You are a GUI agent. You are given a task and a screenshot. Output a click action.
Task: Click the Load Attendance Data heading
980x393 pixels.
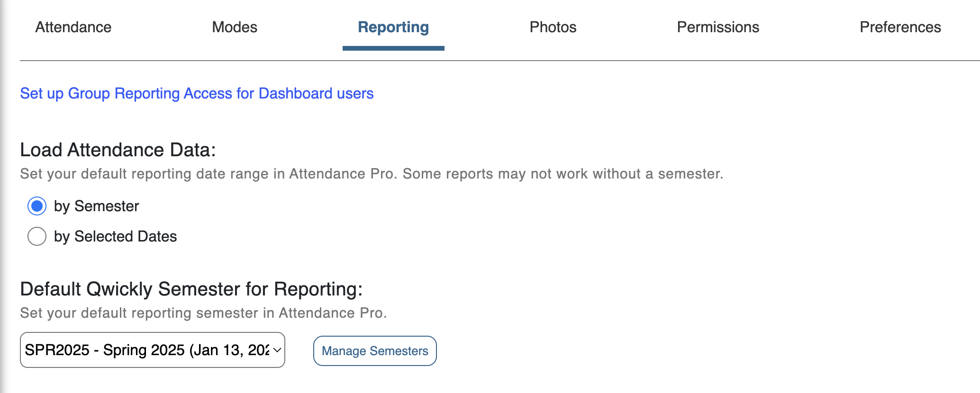pyautogui.click(x=118, y=150)
